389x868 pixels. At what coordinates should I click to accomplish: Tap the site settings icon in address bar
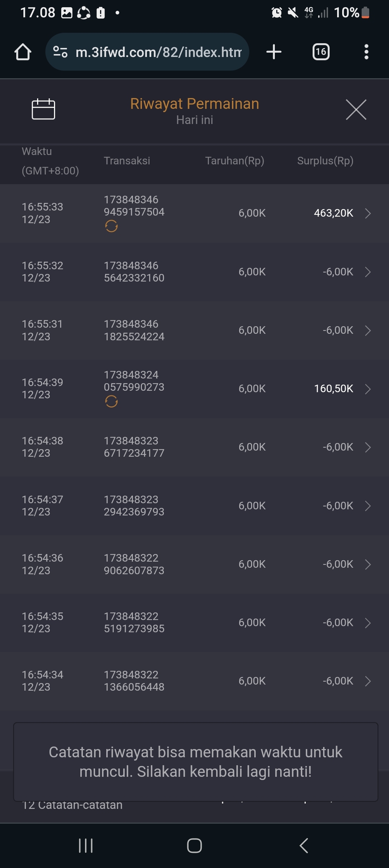pyautogui.click(x=60, y=52)
